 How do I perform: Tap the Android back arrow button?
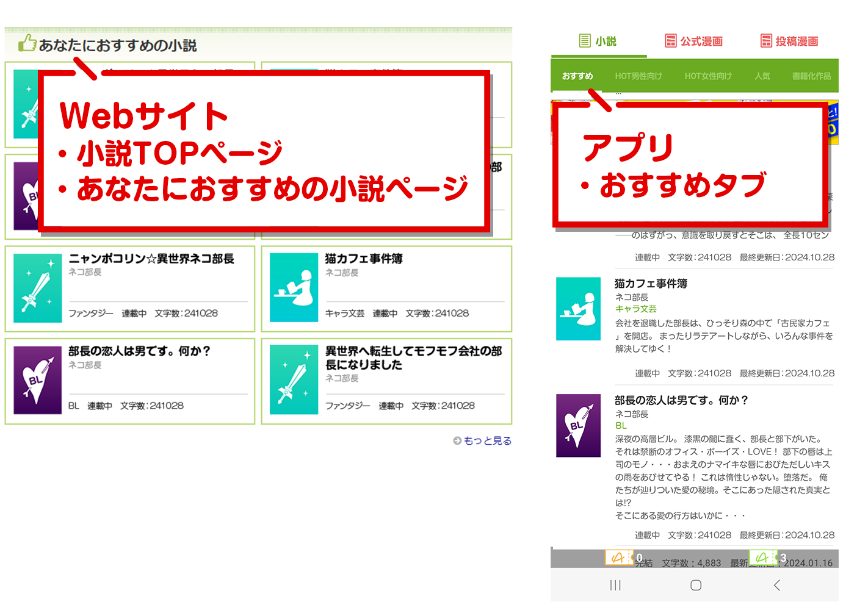[x=776, y=585]
